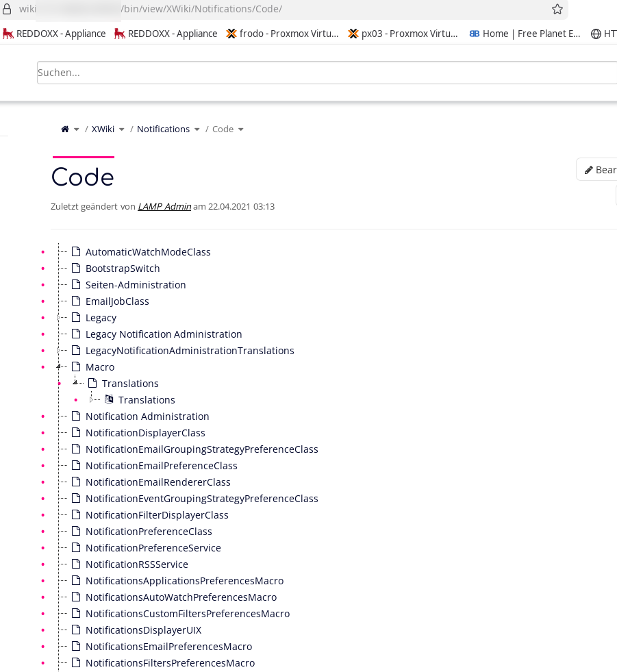Image resolution: width=617 pixels, height=672 pixels.
Task: Click the translation icon beside the nested Translations
Action: click(109, 399)
